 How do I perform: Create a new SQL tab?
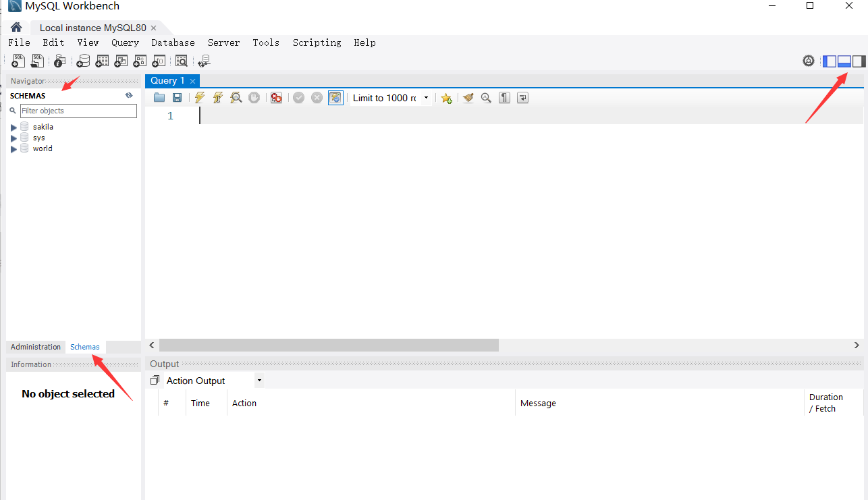(18, 61)
